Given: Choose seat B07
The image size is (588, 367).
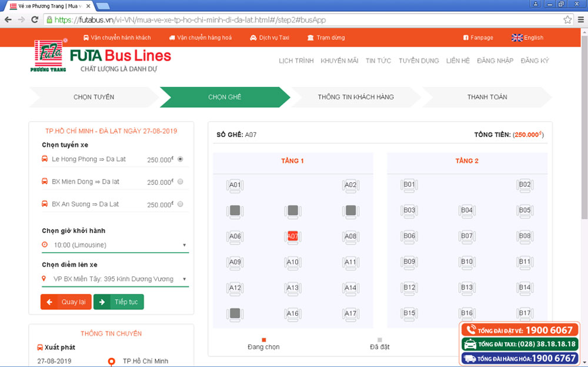Looking at the screenshot, I should pos(466,236).
